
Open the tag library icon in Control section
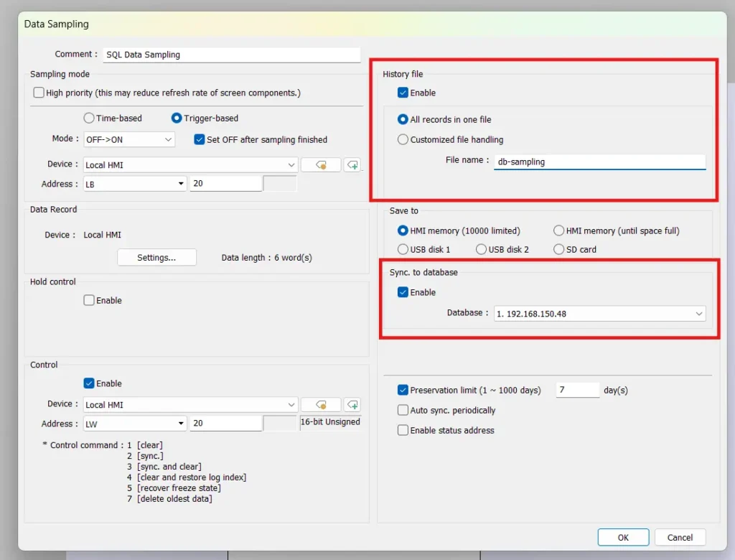(320, 404)
